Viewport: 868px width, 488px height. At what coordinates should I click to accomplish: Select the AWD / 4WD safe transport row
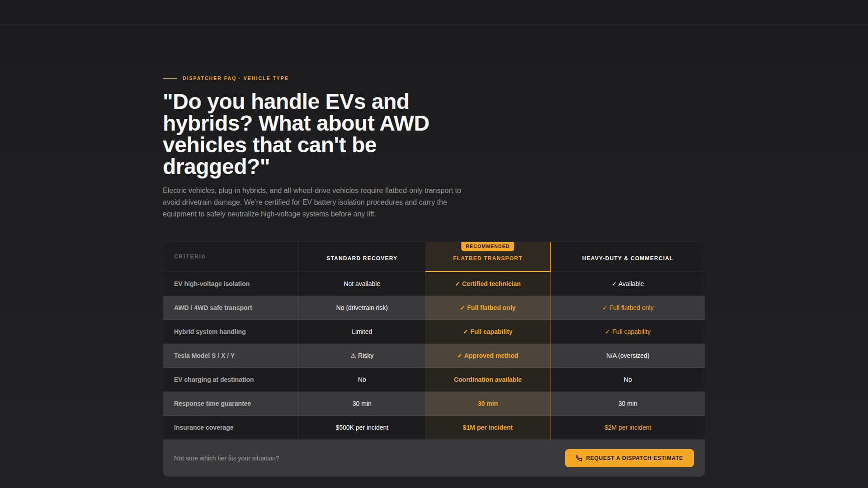point(434,308)
